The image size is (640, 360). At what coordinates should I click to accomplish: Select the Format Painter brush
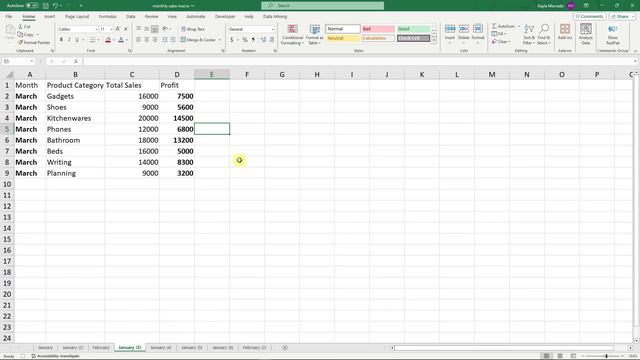pyautogui.click(x=20, y=42)
